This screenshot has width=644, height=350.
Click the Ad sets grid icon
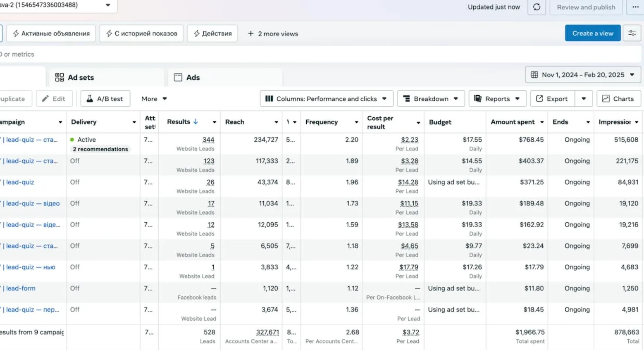(60, 77)
